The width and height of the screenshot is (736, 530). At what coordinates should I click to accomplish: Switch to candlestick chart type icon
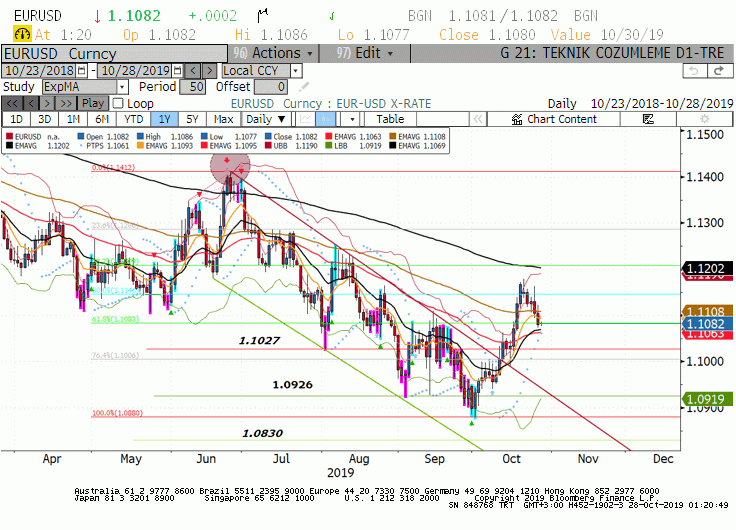325,119
